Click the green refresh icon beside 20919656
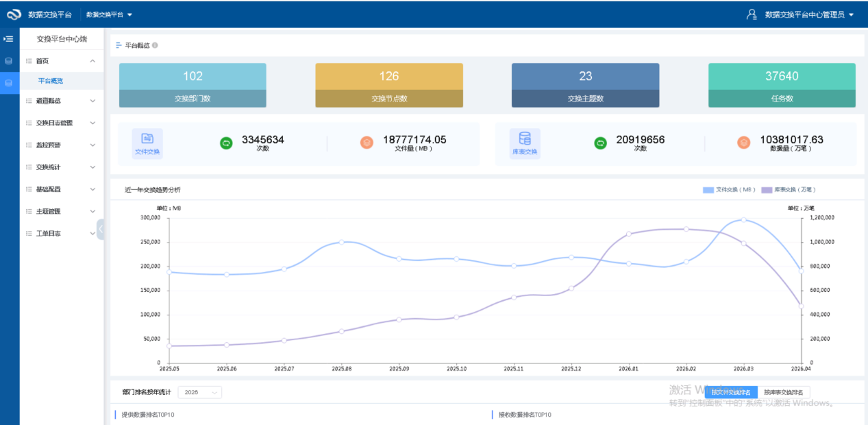 [x=600, y=143]
